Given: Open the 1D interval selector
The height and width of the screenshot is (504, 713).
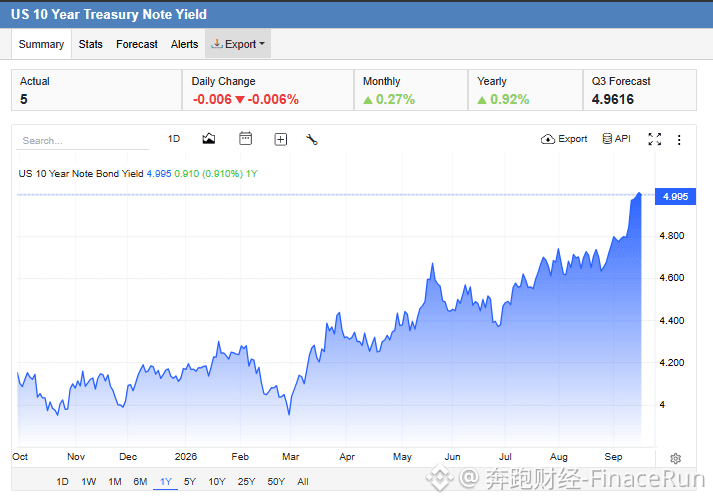Looking at the screenshot, I should (x=174, y=139).
